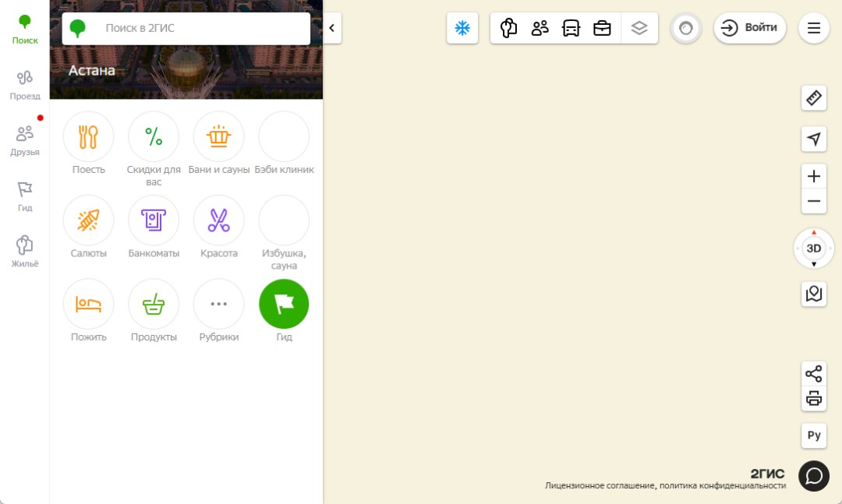This screenshot has height=504, width=842.
Task: Open the Гид tab in sidebar
Action: 25,197
